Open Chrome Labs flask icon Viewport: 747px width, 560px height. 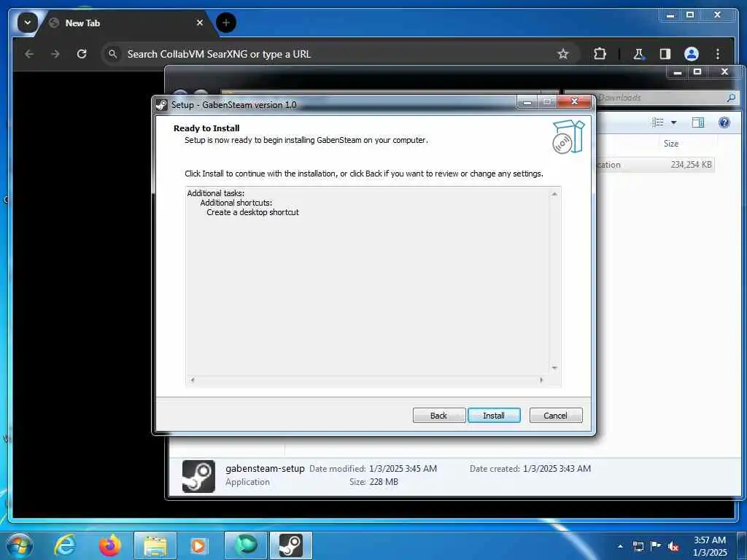tap(638, 54)
